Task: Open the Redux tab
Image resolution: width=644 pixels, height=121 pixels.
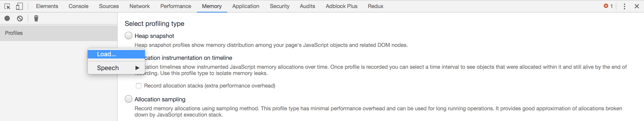Action: [x=375, y=6]
